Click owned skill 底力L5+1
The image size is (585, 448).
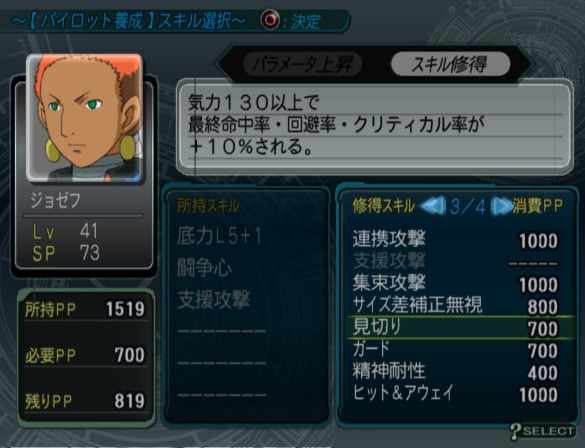point(219,237)
